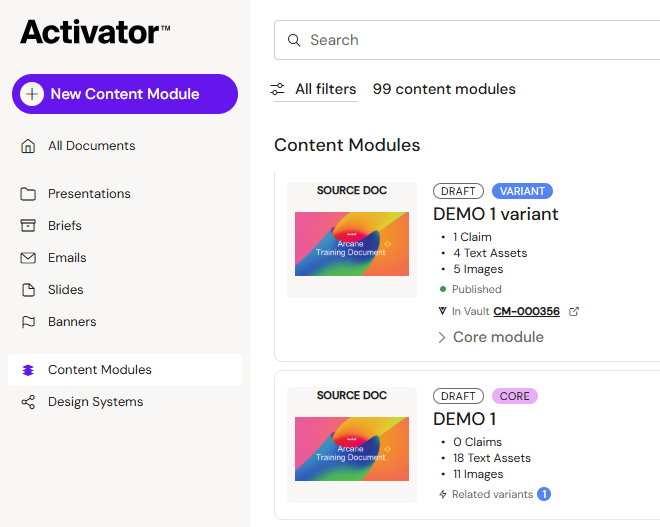Open All Documents home icon
The image size is (660, 527).
click(28, 146)
